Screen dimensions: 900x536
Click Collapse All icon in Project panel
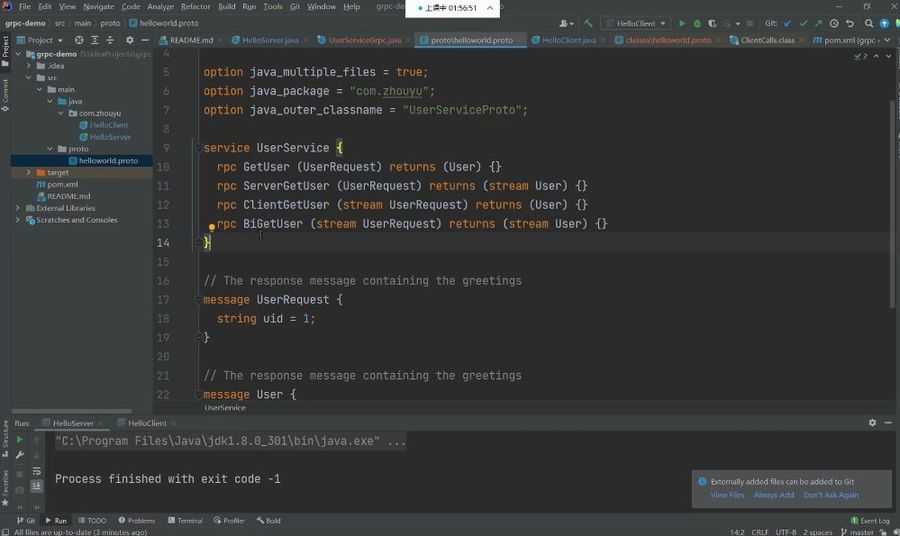coord(110,40)
